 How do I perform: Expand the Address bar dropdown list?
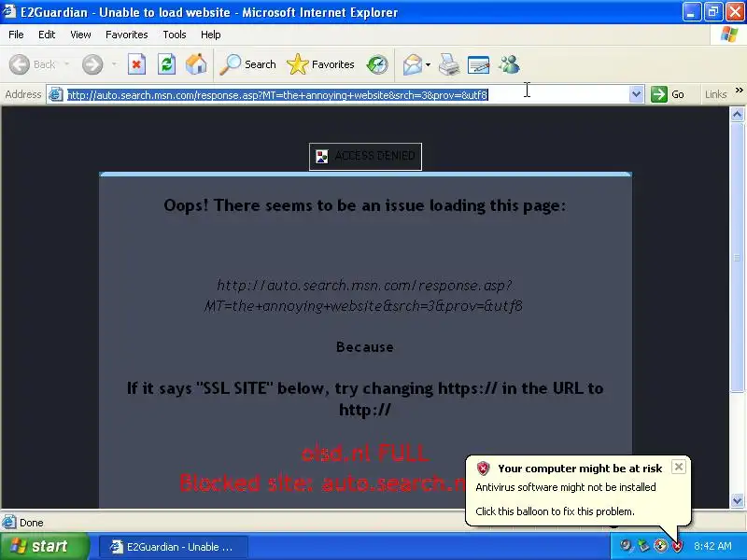click(636, 95)
